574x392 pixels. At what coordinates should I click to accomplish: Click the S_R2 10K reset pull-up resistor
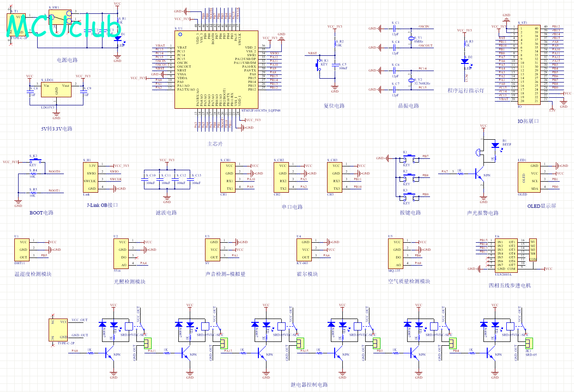[335, 43]
